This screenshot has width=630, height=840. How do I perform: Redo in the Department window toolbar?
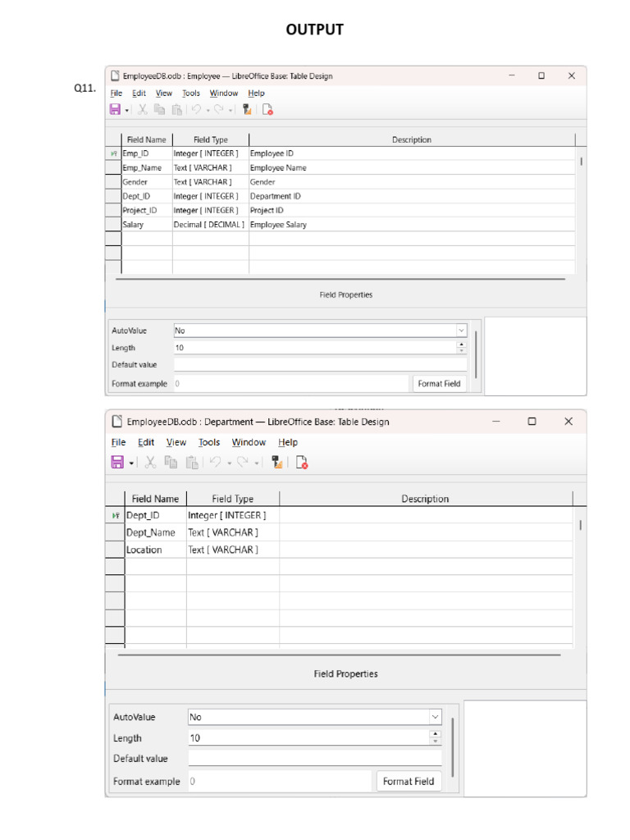[243, 462]
